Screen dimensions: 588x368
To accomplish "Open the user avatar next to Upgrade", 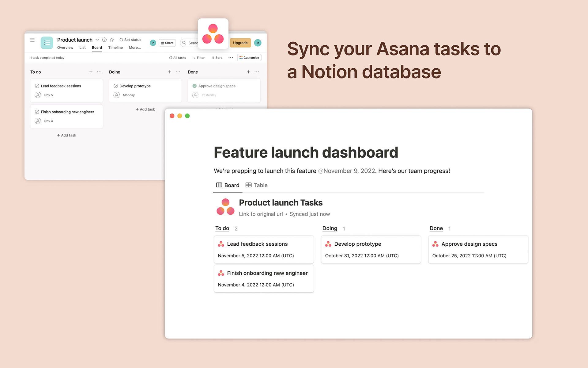I will (x=258, y=43).
